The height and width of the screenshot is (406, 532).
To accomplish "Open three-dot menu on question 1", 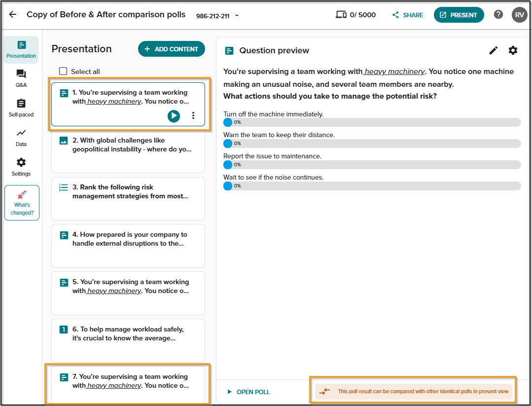I will click(193, 115).
